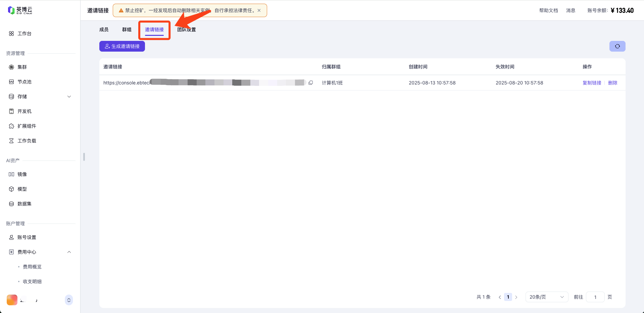Open the 20条/页 page size dropdown
This screenshot has height=313, width=644.
click(x=546, y=297)
